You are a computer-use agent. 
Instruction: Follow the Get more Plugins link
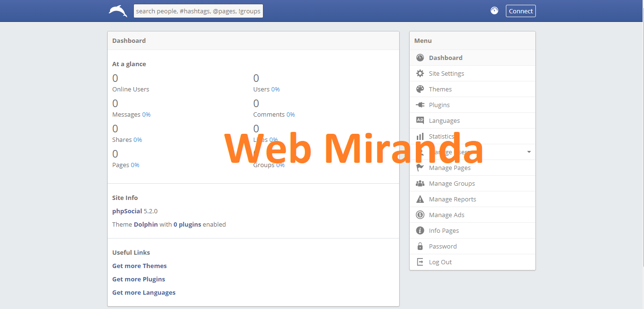point(139,279)
